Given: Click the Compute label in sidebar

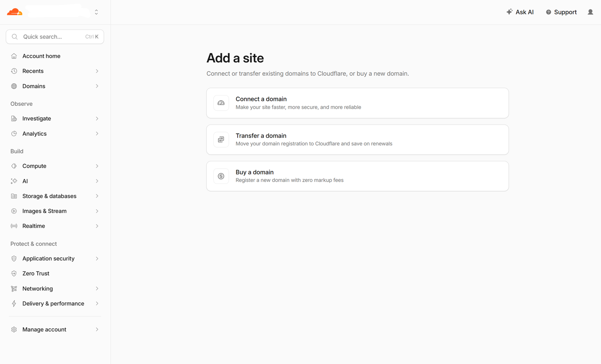Looking at the screenshot, I should point(34,166).
